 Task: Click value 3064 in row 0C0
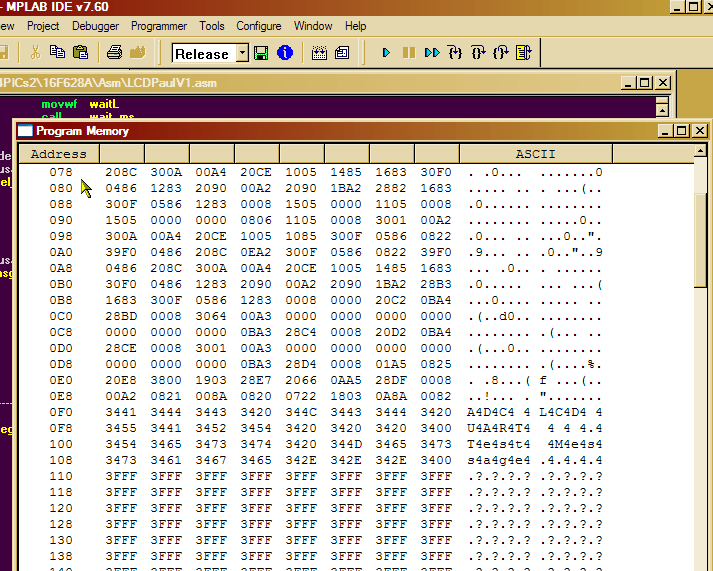tap(211, 316)
